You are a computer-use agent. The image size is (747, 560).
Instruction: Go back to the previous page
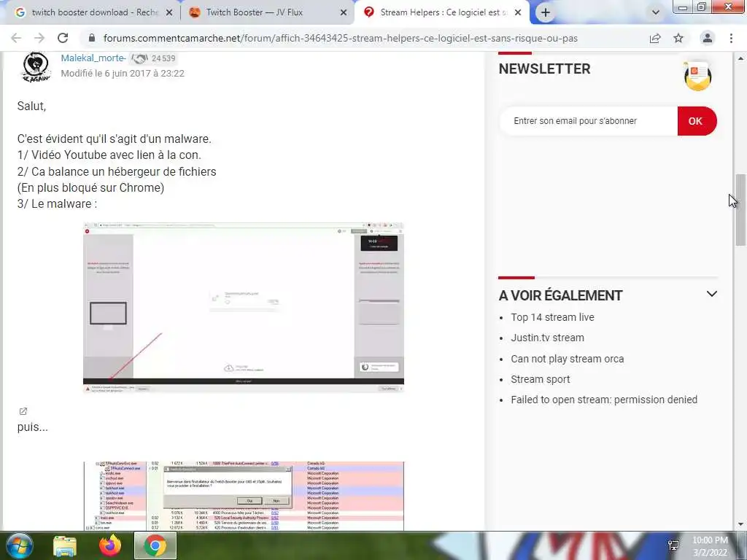pyautogui.click(x=16, y=38)
